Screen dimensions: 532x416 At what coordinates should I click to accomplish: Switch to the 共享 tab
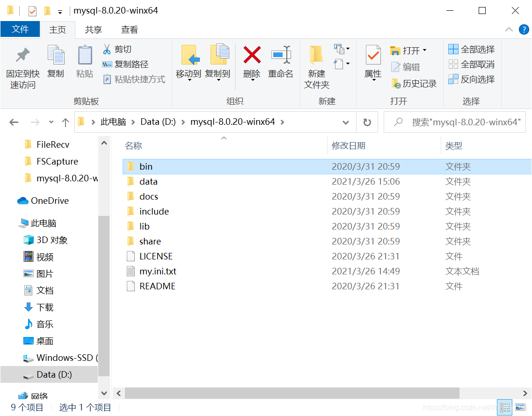click(x=94, y=29)
